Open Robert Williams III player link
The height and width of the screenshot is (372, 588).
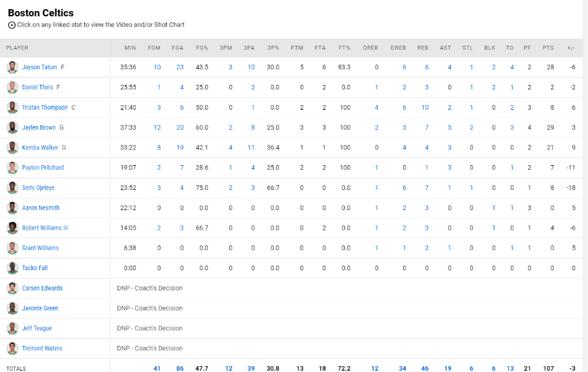45,228
